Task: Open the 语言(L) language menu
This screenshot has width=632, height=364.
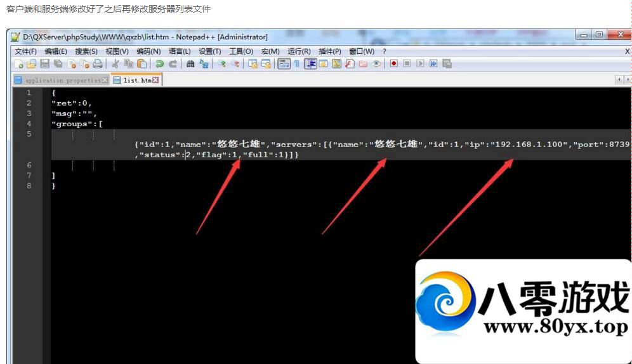Action: 180,51
